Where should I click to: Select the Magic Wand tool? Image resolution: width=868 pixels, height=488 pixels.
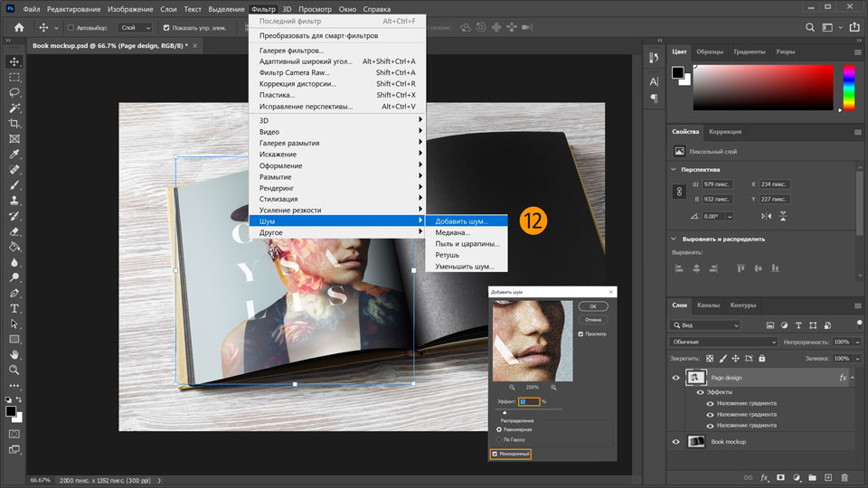click(14, 108)
